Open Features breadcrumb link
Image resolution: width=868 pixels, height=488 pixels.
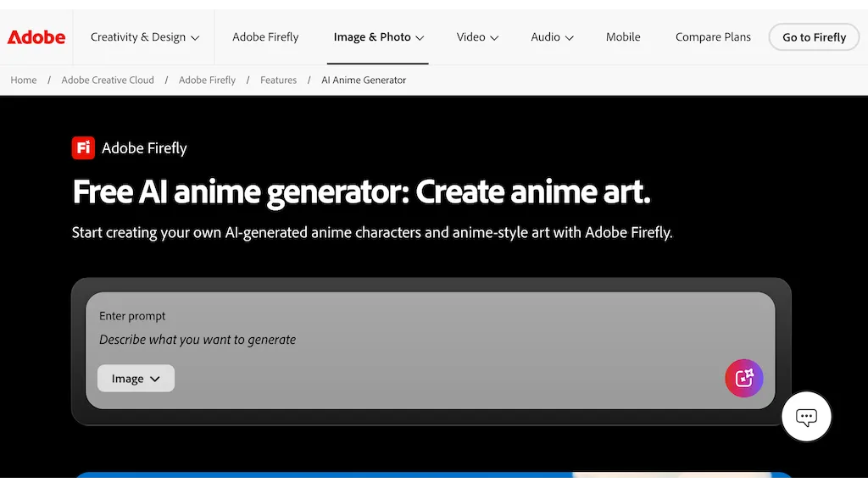click(278, 80)
